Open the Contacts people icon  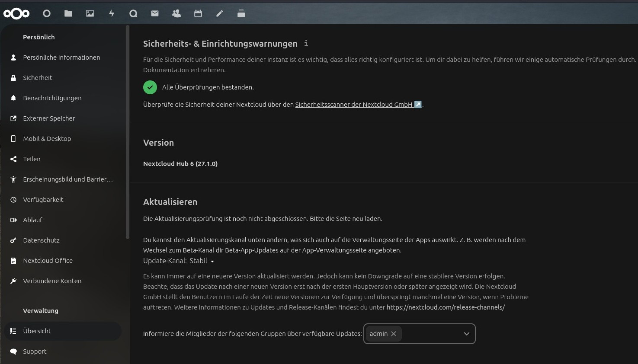pyautogui.click(x=176, y=14)
